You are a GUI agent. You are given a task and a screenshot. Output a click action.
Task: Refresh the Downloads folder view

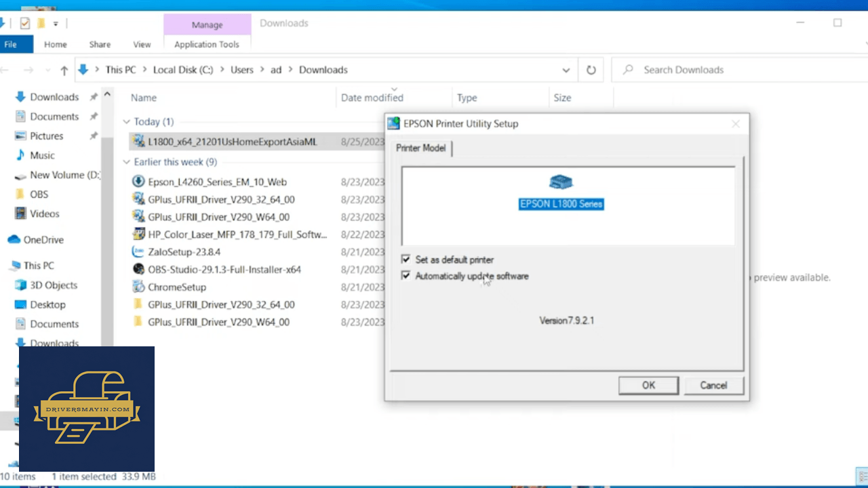[x=591, y=70]
